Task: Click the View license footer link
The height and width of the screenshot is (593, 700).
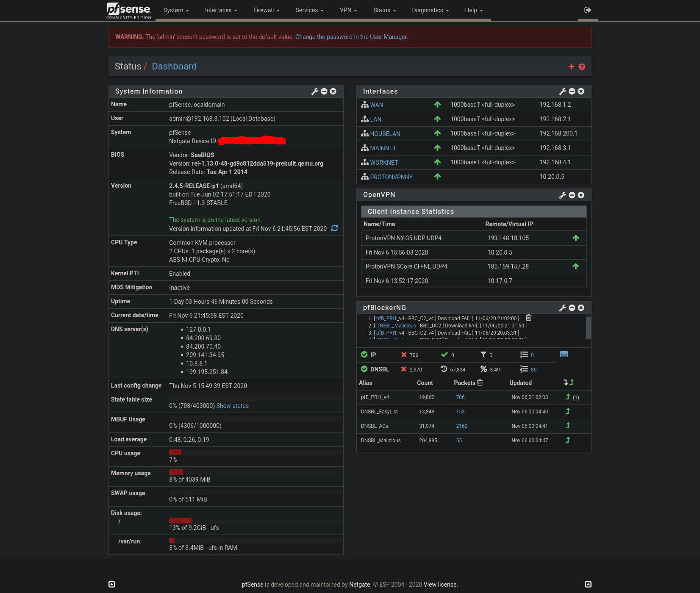Action: click(x=441, y=585)
